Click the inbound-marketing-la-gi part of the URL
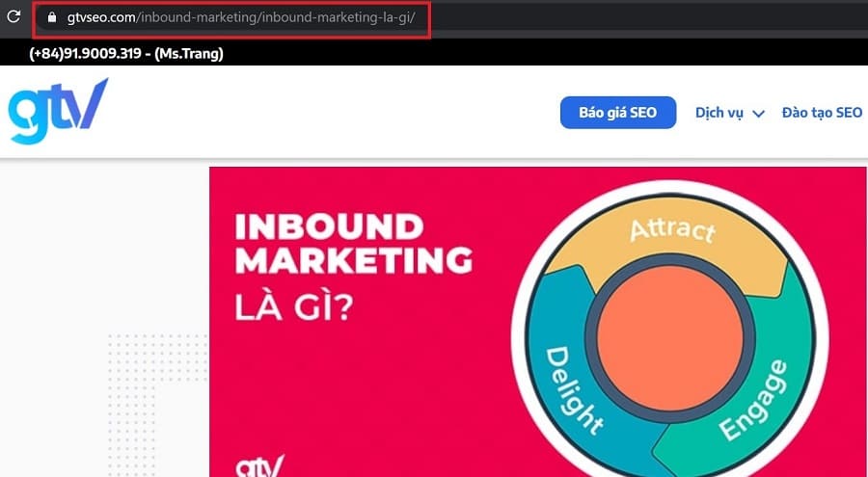The height and width of the screenshot is (477, 868). [x=336, y=17]
